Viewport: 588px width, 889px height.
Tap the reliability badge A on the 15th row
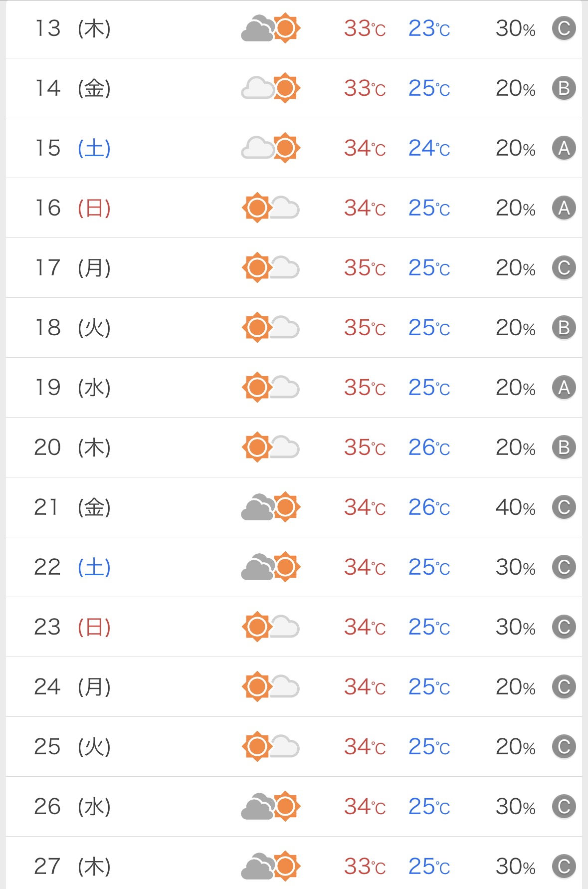click(564, 148)
